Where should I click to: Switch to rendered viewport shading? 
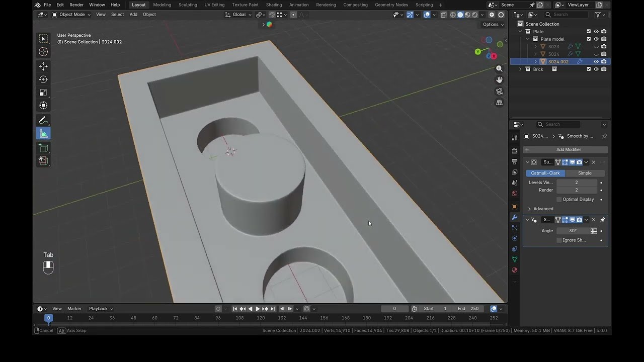(474, 15)
